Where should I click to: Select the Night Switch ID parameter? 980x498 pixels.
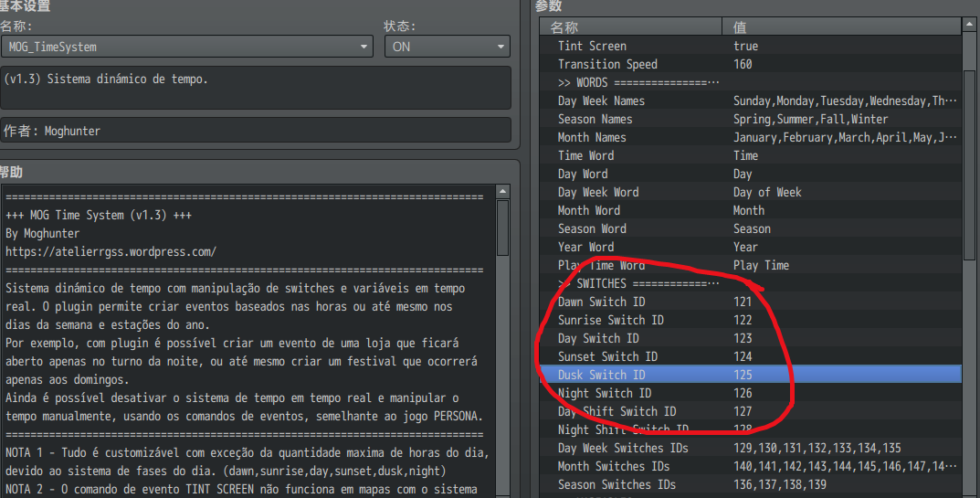tap(751, 393)
